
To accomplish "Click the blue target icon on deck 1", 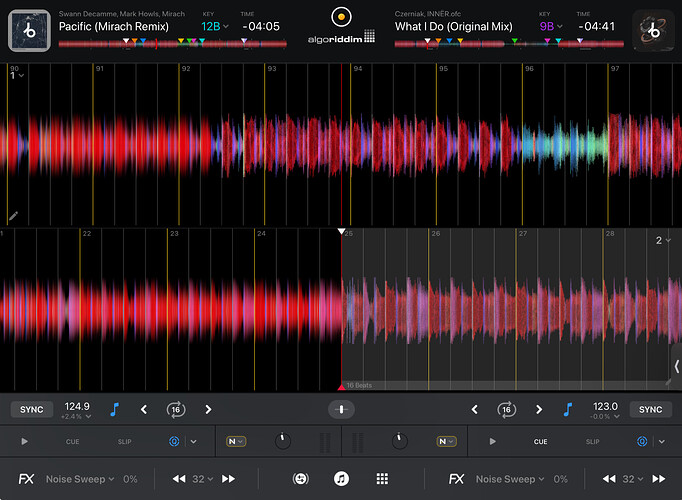I will pyautogui.click(x=174, y=441).
